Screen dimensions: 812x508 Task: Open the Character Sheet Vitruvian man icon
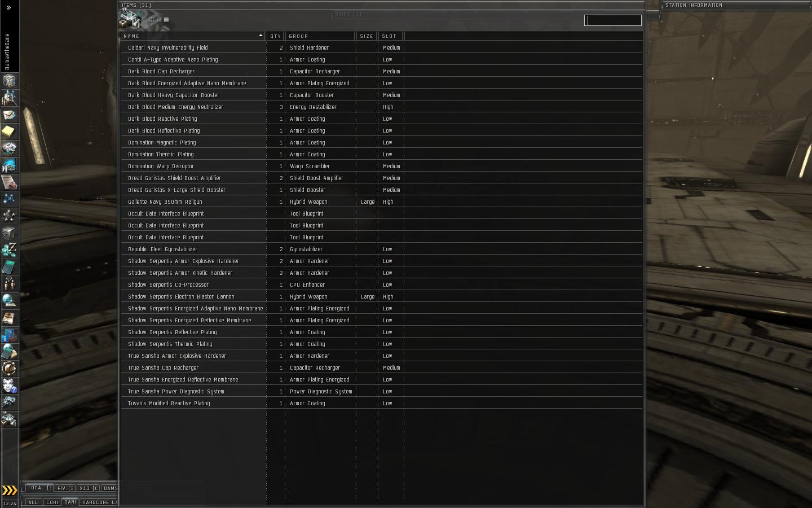(x=10, y=80)
